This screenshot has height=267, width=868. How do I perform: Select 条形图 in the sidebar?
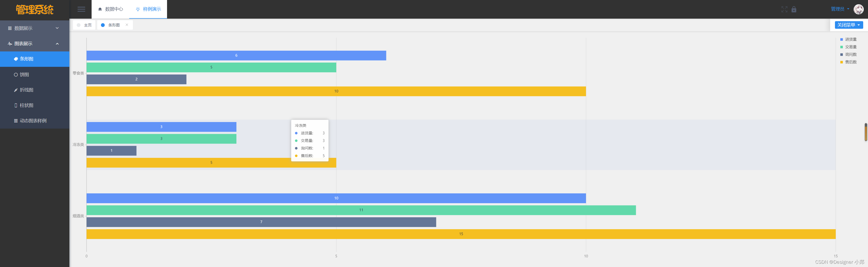point(26,59)
